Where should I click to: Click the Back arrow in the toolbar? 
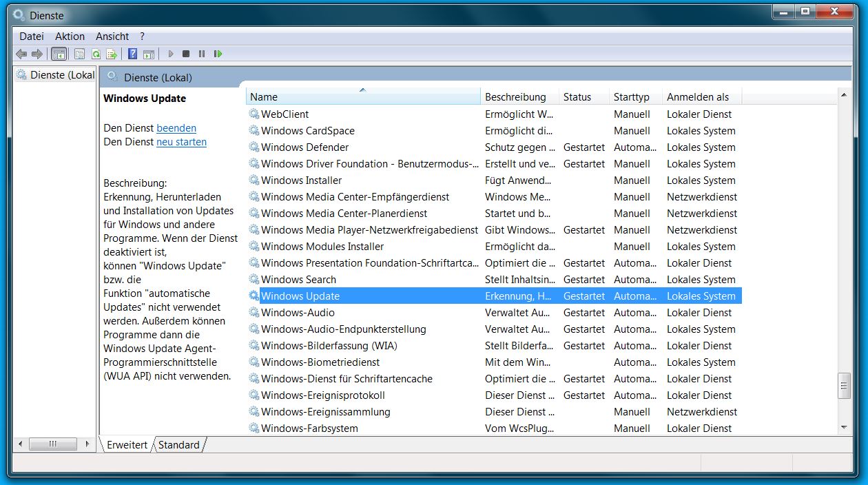point(21,54)
